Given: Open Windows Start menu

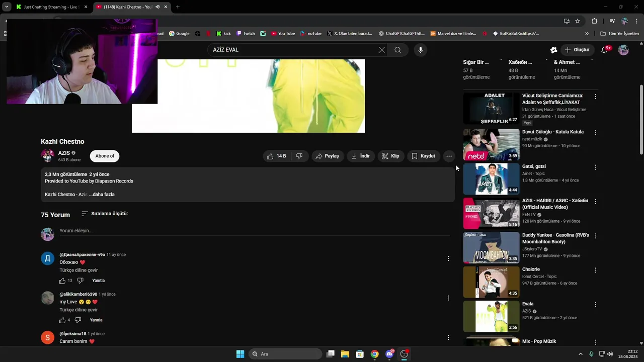Looking at the screenshot, I should 240,354.
